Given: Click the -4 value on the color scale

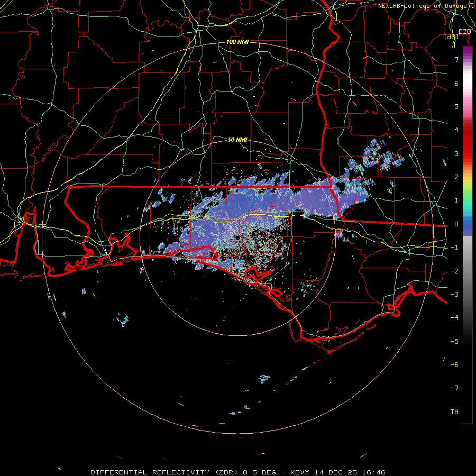Looking at the screenshot, I should tap(454, 317).
